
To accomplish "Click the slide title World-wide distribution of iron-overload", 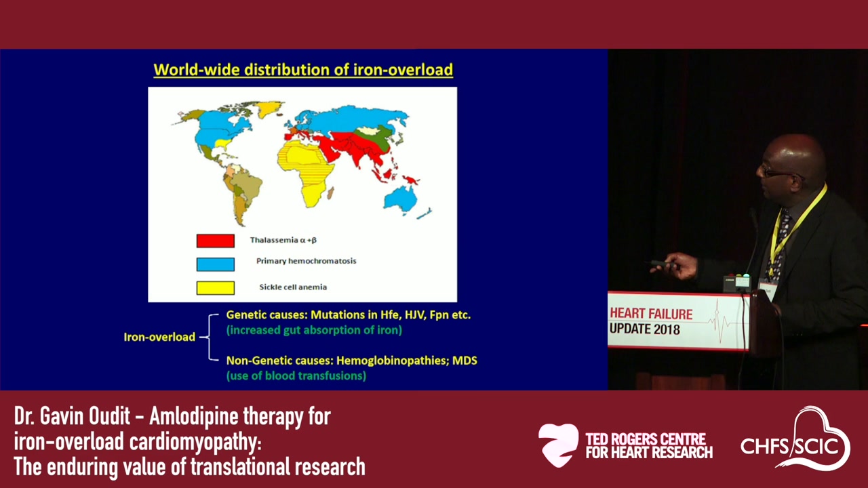I will pyautogui.click(x=303, y=70).
